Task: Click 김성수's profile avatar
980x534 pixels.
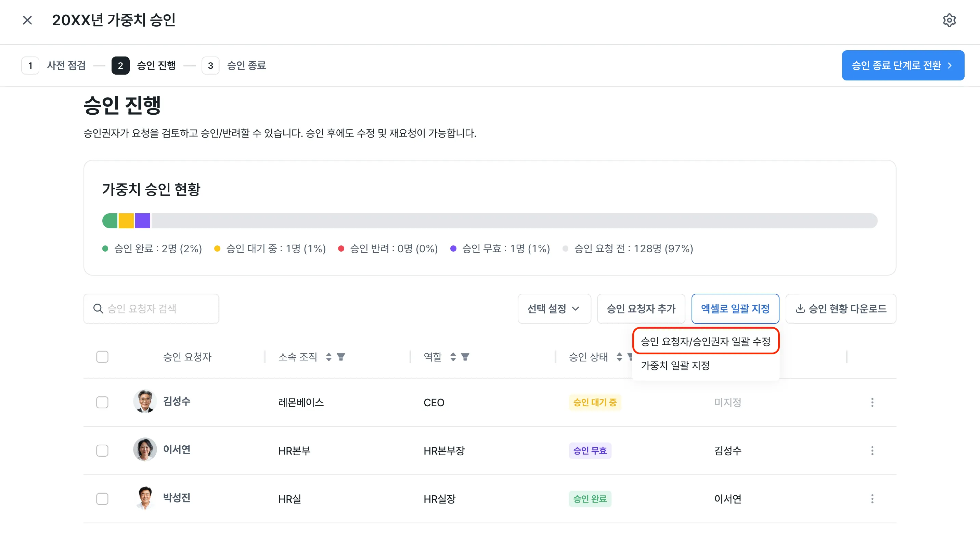Action: pos(144,402)
